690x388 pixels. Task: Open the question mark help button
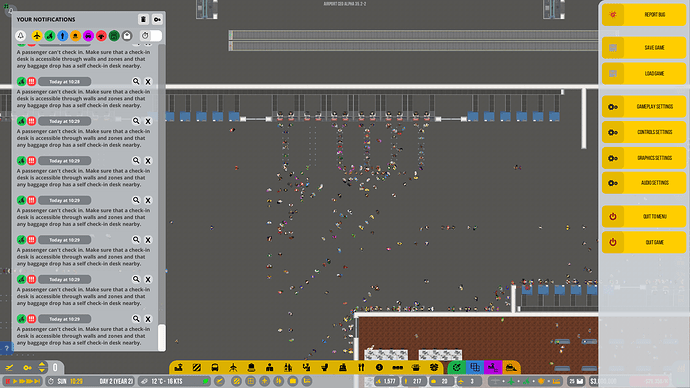(6, 348)
